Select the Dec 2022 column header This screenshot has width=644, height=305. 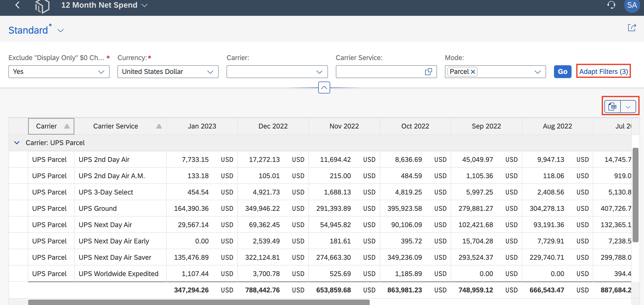point(273,126)
